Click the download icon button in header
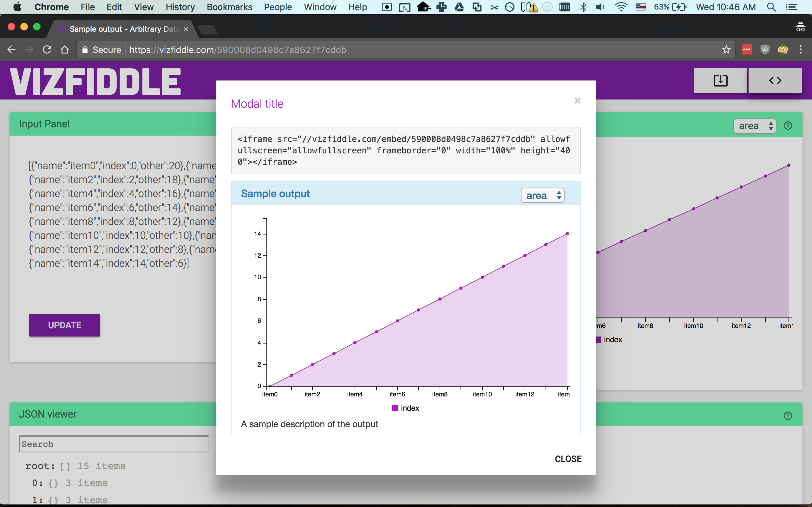 point(720,80)
